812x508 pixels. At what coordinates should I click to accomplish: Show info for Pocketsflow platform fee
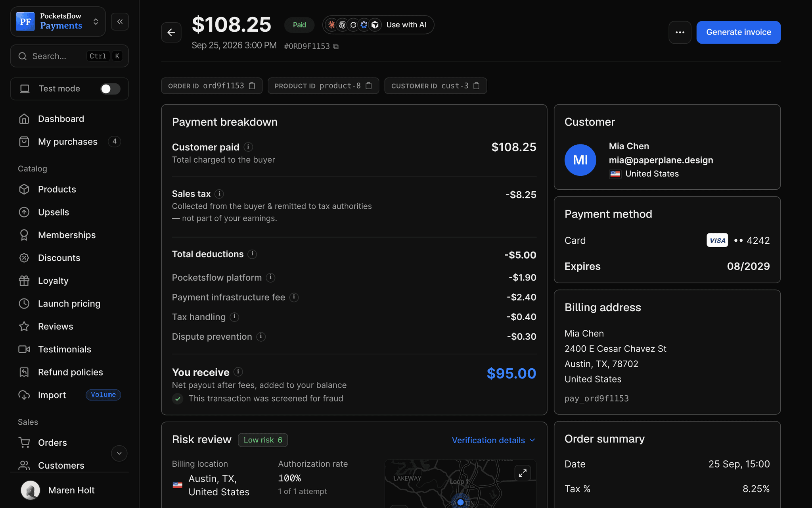tap(270, 277)
